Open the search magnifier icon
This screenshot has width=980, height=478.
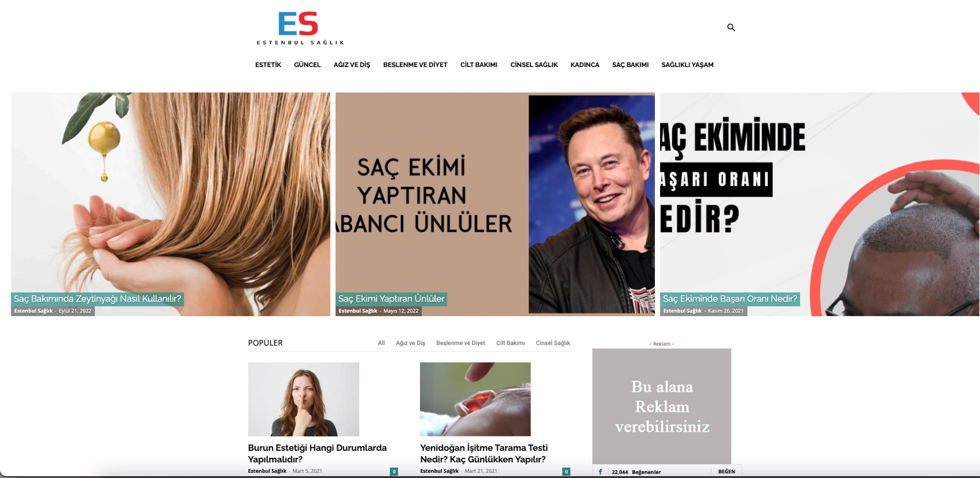731,27
